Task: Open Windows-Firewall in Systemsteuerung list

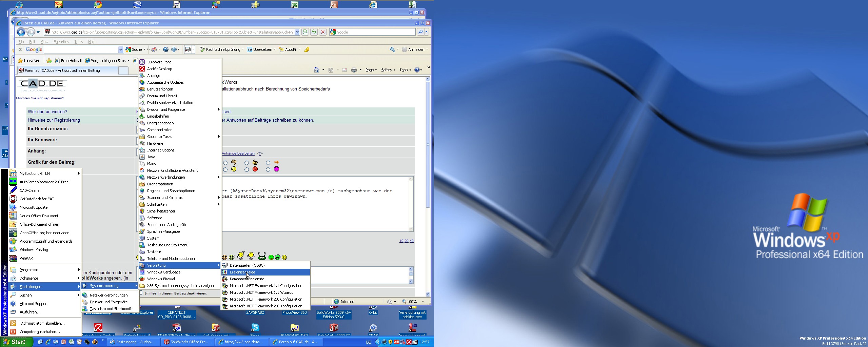Action: pos(180,279)
